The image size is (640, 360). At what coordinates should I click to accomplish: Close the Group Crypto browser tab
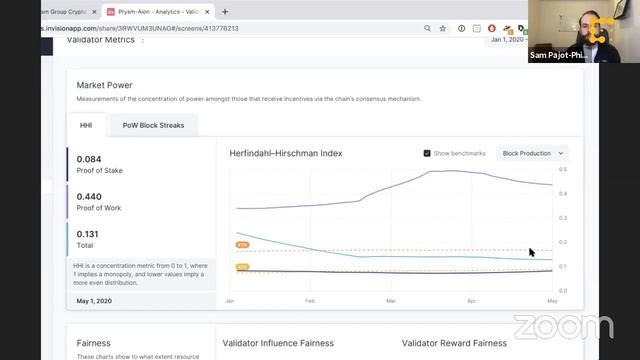pyautogui.click(x=94, y=12)
